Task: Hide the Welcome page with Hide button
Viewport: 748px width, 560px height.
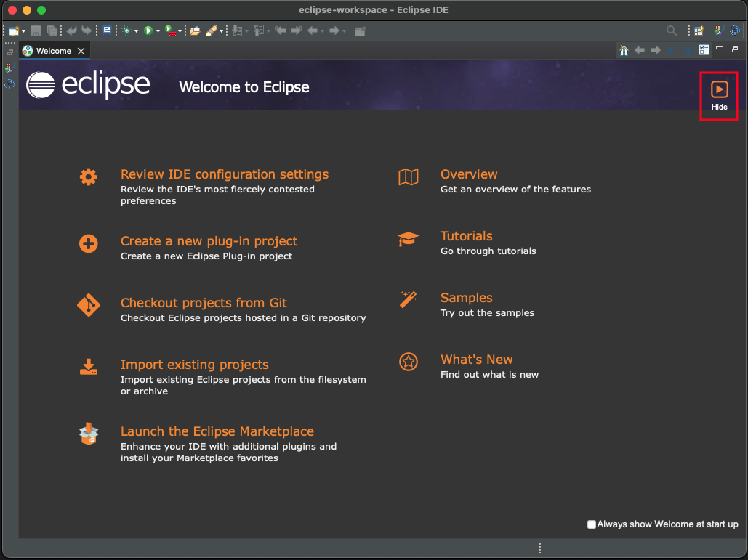Action: coord(719,96)
